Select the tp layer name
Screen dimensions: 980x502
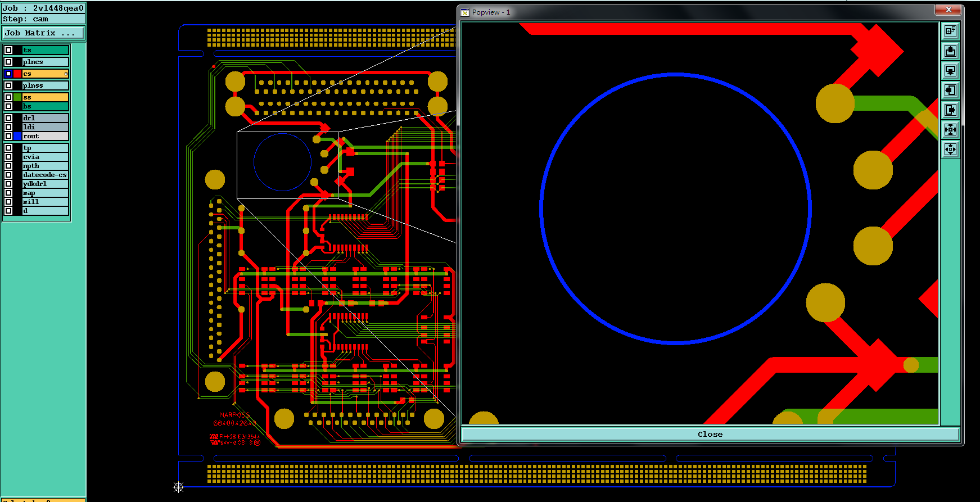click(x=46, y=148)
